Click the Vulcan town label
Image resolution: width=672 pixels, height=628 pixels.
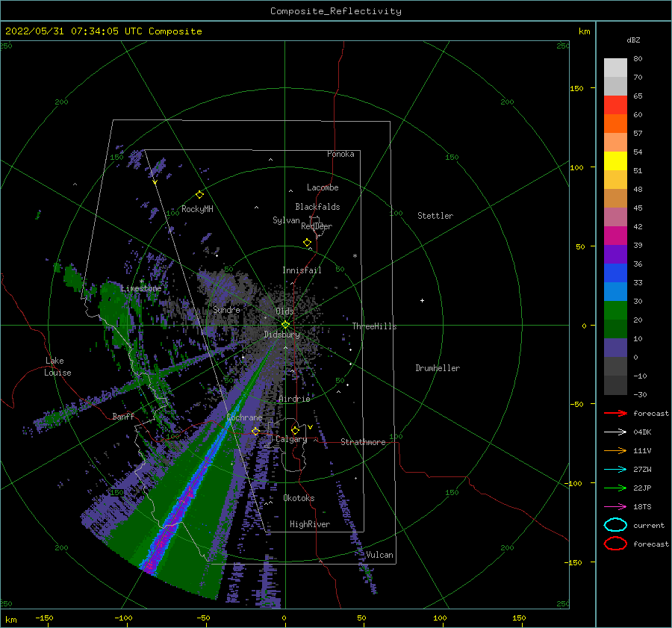pyautogui.click(x=379, y=555)
